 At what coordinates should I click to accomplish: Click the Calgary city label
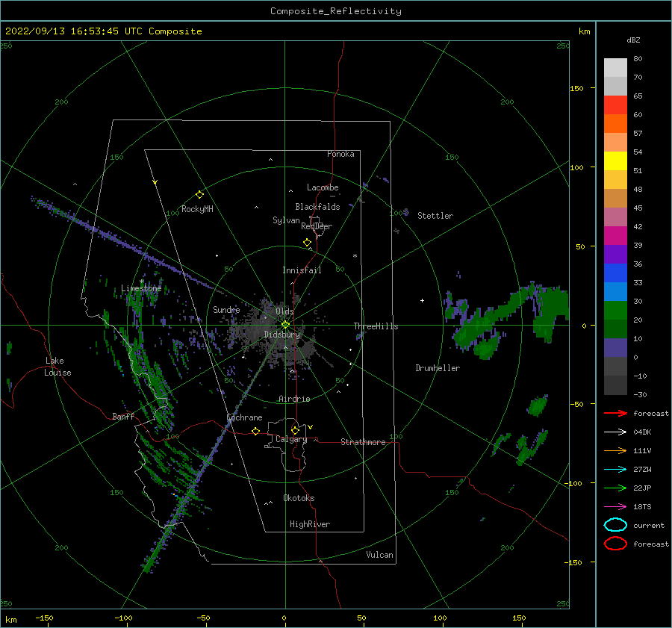coord(291,439)
